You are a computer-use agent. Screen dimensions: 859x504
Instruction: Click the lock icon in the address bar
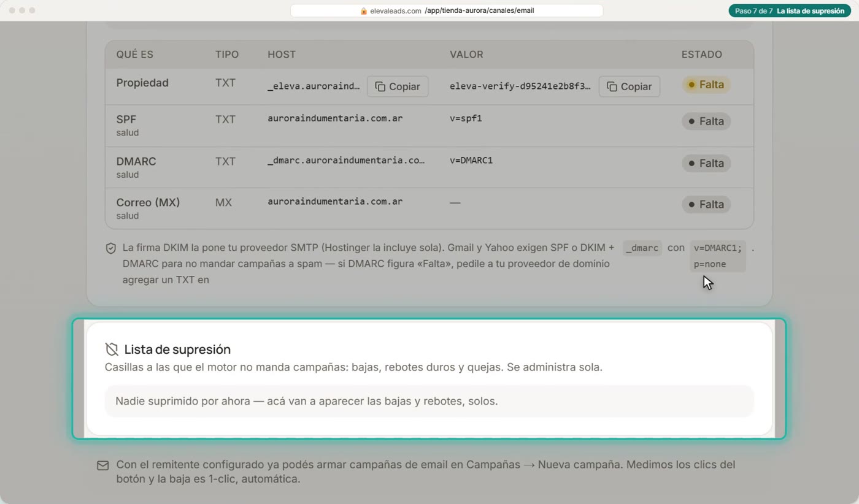(x=364, y=11)
